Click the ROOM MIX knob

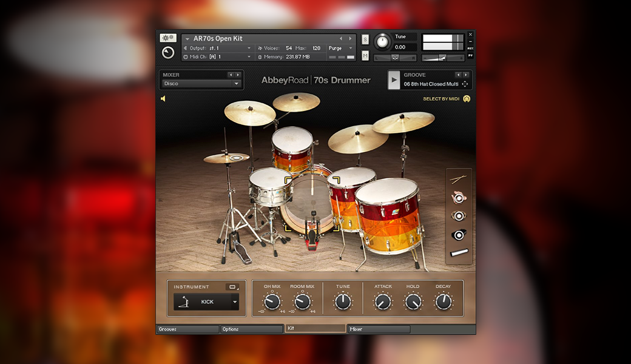pos(302,302)
